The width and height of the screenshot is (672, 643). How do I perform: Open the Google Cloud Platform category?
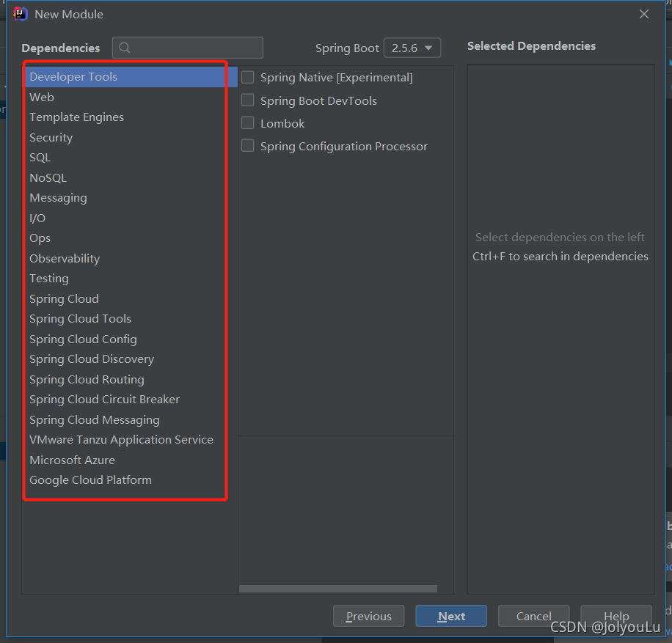click(x=130, y=480)
